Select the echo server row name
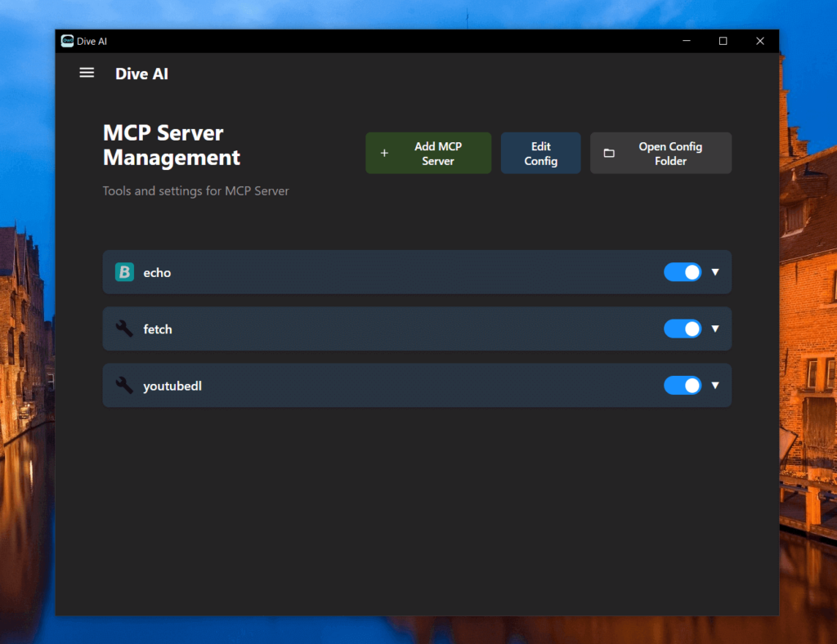837x644 pixels. pos(157,273)
